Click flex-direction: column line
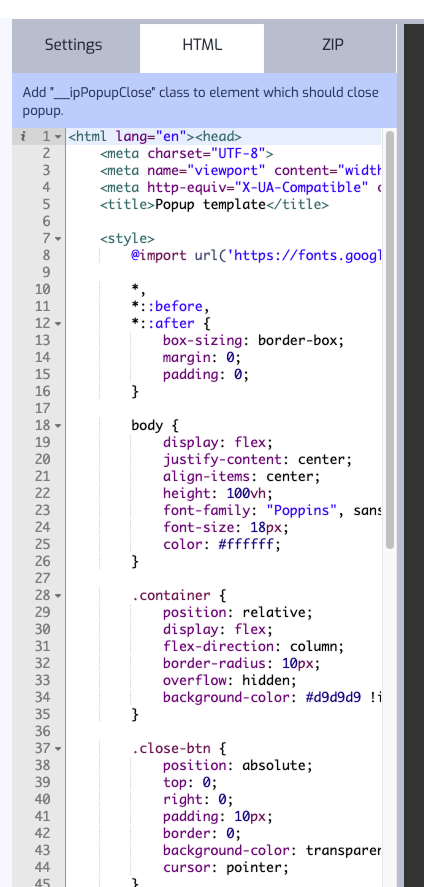This screenshot has height=887, width=424. click(253, 646)
